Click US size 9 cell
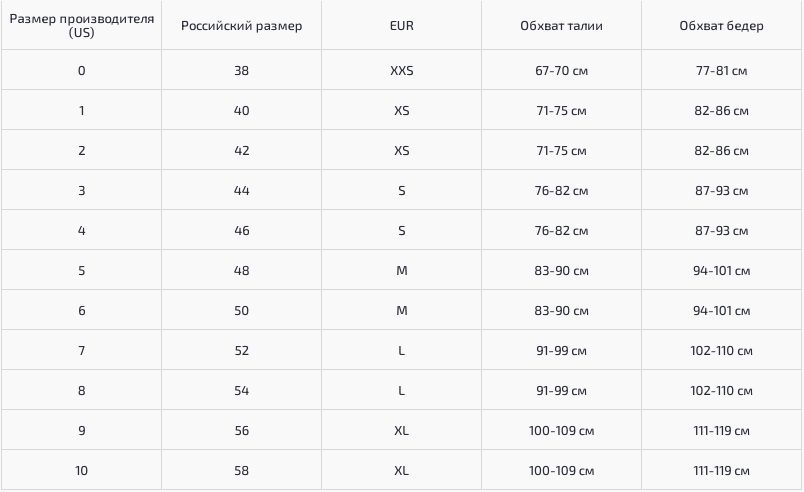 [82, 430]
